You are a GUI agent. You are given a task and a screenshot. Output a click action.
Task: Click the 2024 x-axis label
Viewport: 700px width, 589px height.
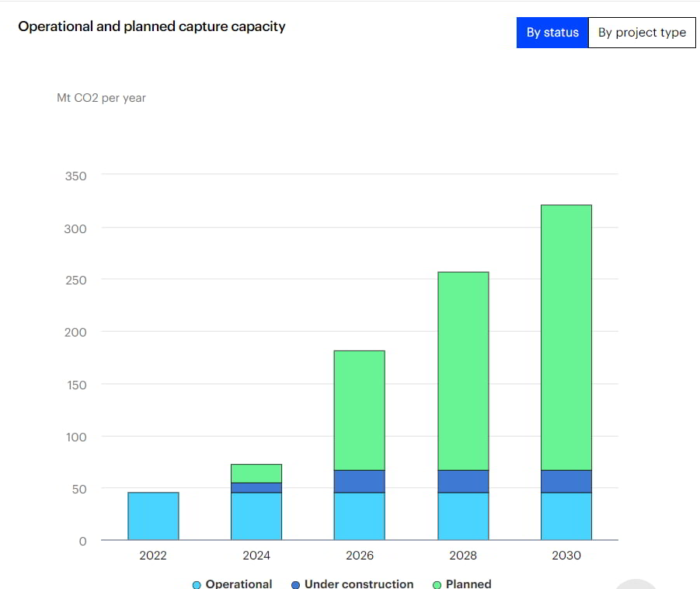256,555
